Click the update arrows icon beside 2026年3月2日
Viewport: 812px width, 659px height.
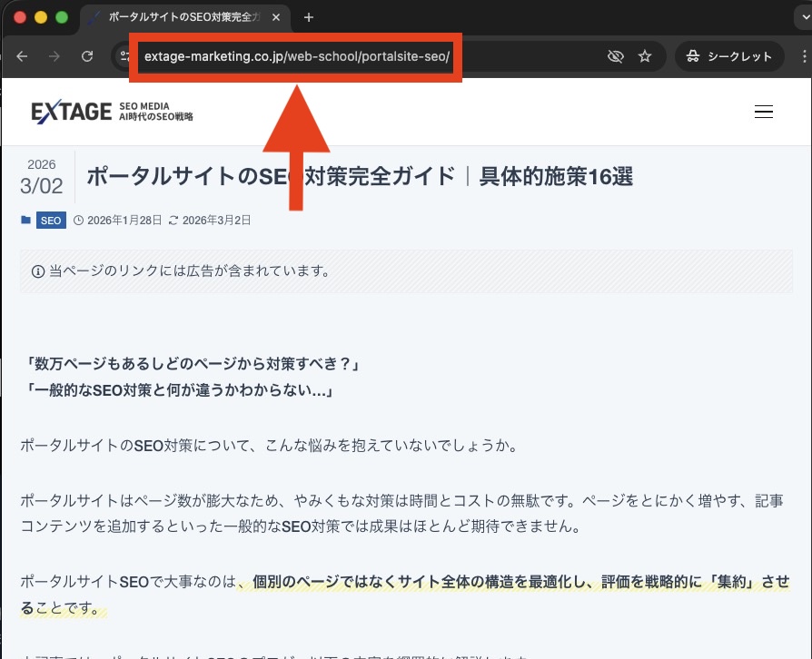tap(175, 220)
